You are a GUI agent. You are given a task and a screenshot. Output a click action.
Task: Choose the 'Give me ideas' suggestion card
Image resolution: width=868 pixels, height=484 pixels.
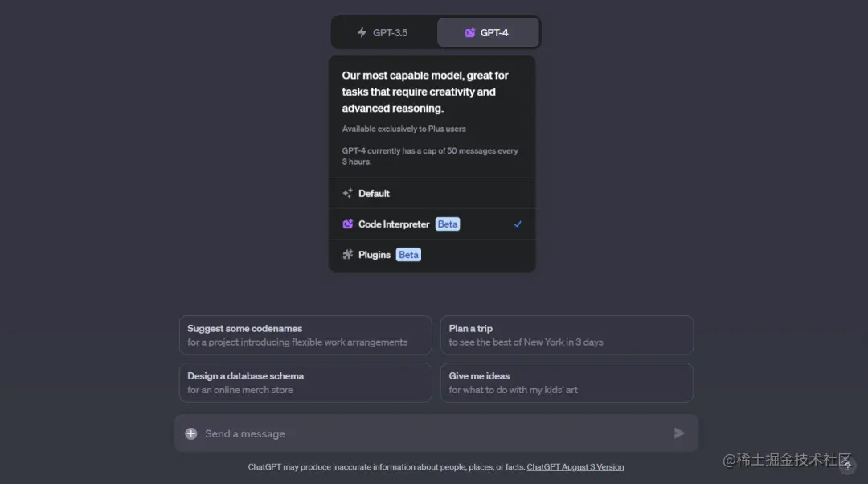pyautogui.click(x=567, y=383)
